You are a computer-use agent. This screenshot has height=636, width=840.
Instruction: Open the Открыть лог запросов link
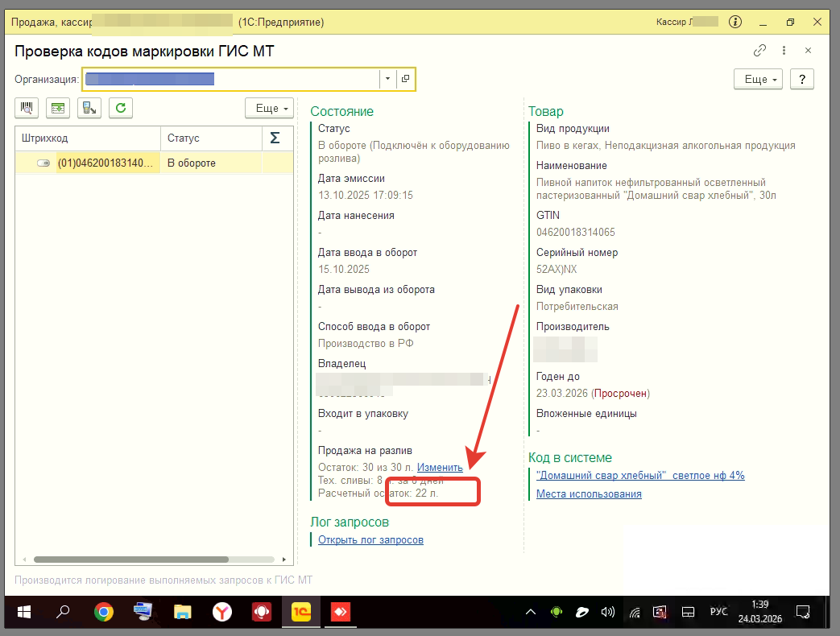point(370,540)
